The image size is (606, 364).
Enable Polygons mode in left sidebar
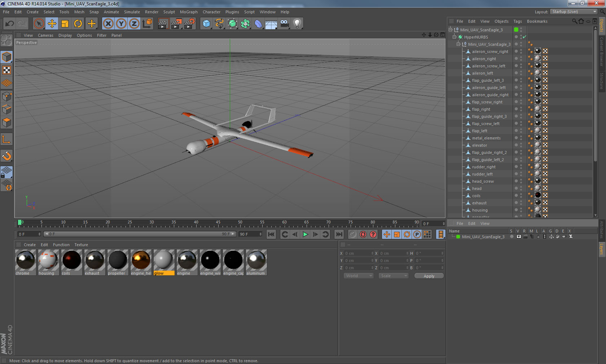(x=6, y=123)
